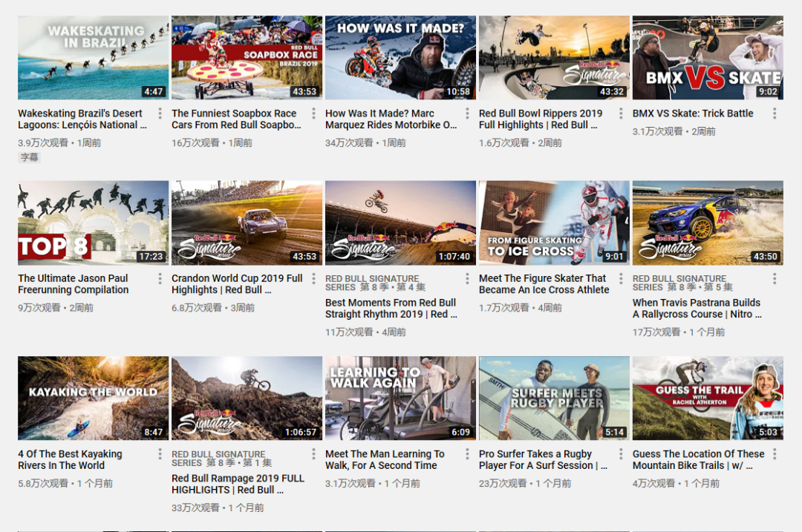Open three-dot menu beside BMX VS Skate: Trick Battle
This screenshot has width=802, height=532.
pos(775,114)
